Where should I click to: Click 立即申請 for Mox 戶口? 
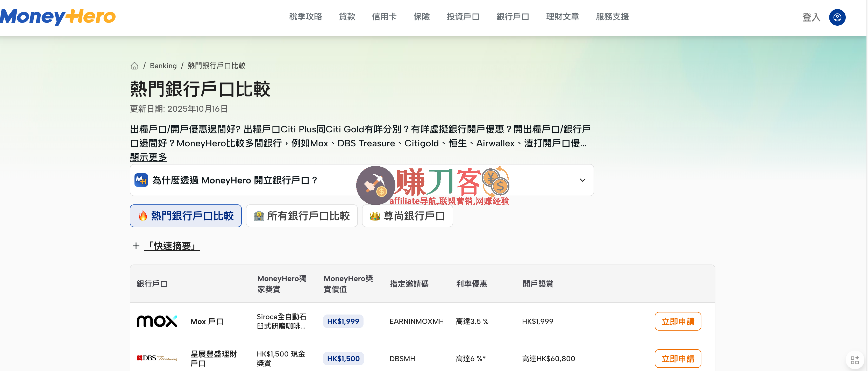678,321
